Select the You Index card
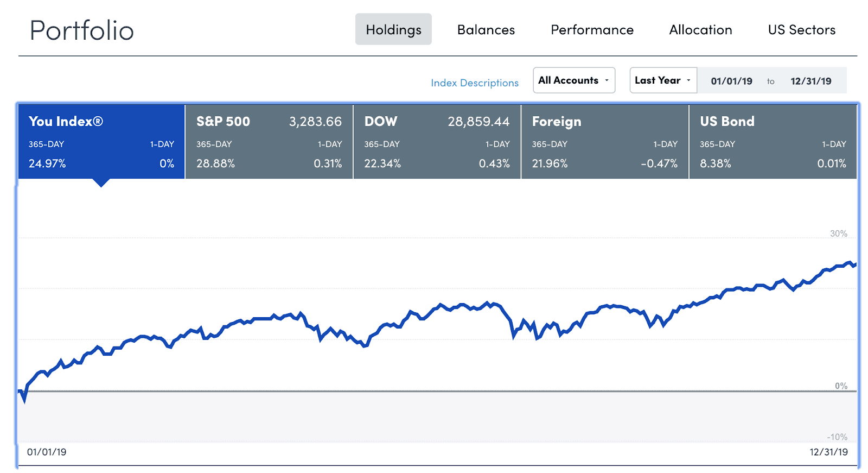The width and height of the screenshot is (868, 473). point(101,142)
